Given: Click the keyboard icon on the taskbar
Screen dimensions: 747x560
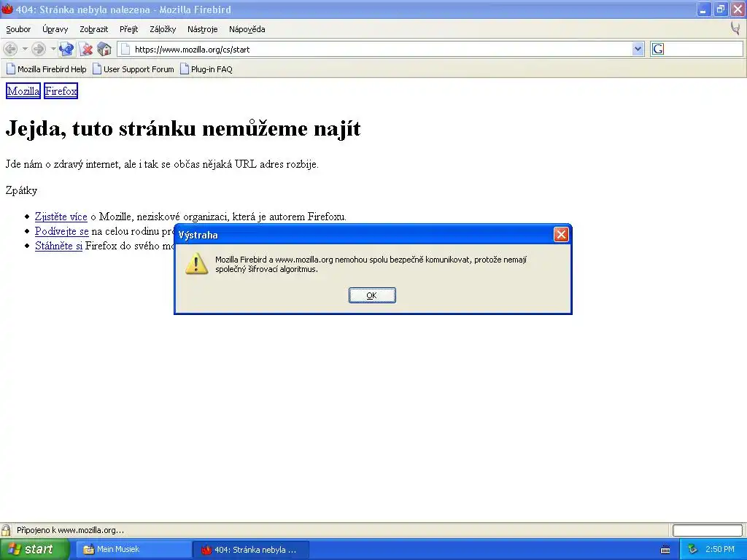Looking at the screenshot, I should [x=665, y=550].
